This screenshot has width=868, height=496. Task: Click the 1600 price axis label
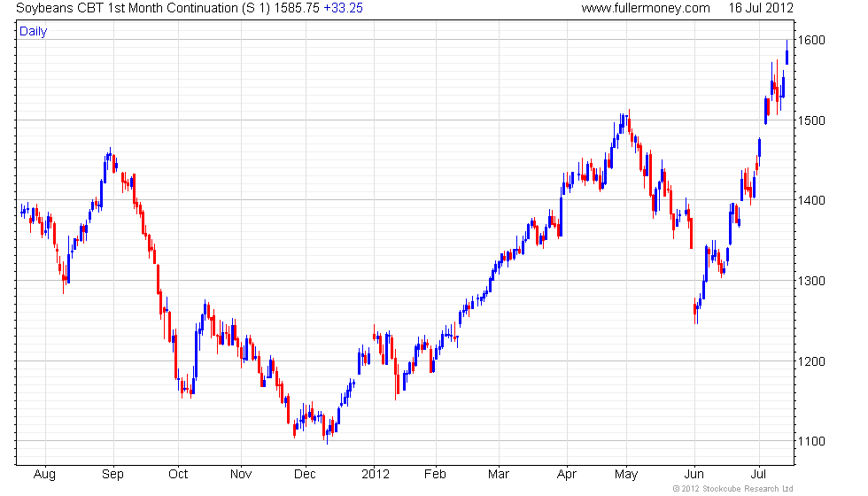pos(811,41)
